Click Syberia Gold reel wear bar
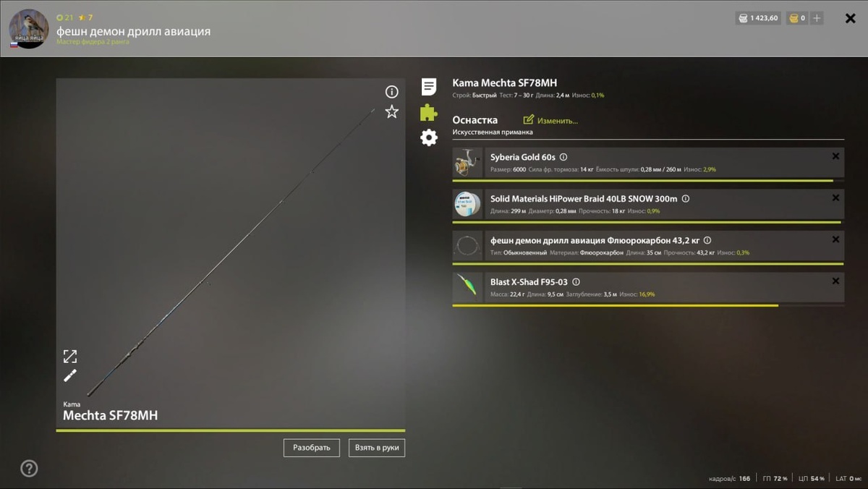 (x=648, y=180)
